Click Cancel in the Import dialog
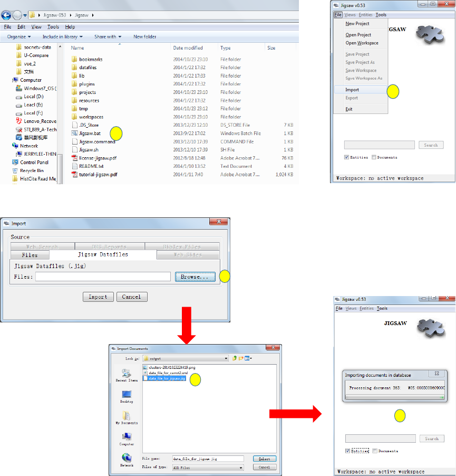 click(x=132, y=297)
